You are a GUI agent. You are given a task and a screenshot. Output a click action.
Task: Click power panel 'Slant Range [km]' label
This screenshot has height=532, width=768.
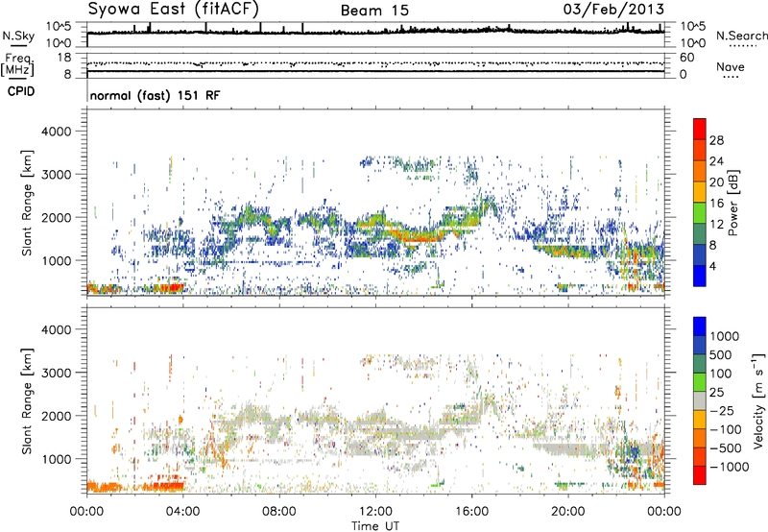click(x=27, y=203)
